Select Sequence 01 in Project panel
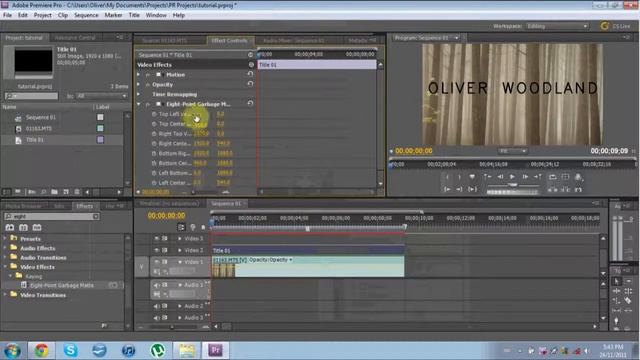The height and width of the screenshot is (360, 640). 40,118
